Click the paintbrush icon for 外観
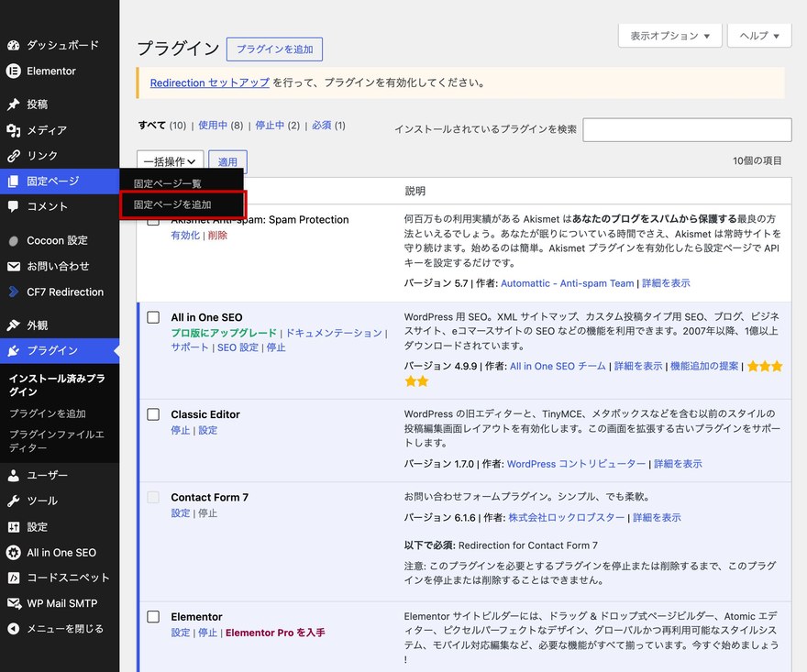The image size is (807, 672). coord(14,325)
